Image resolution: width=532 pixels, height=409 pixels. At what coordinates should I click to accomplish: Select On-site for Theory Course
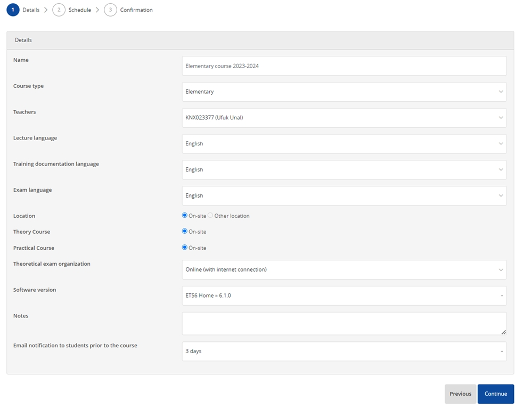(x=185, y=231)
